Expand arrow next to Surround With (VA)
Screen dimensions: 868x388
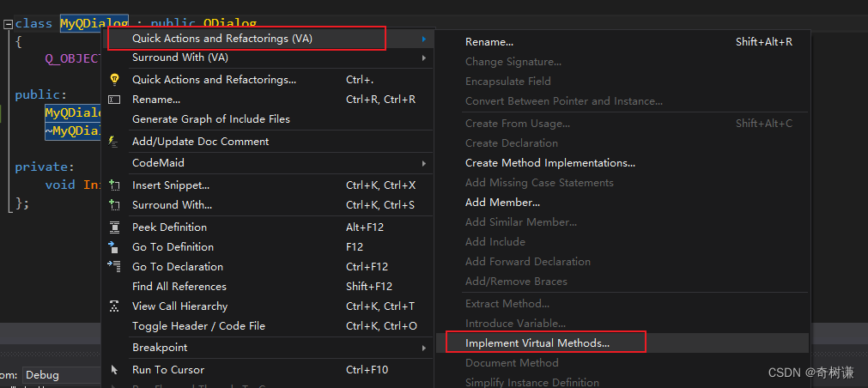424,58
